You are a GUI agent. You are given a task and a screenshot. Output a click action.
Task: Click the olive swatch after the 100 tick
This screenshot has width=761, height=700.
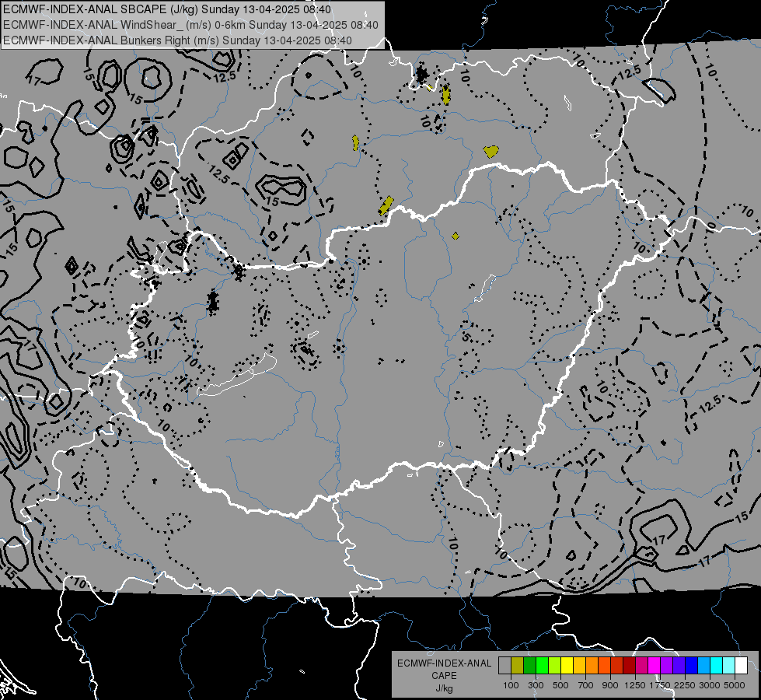point(518,666)
